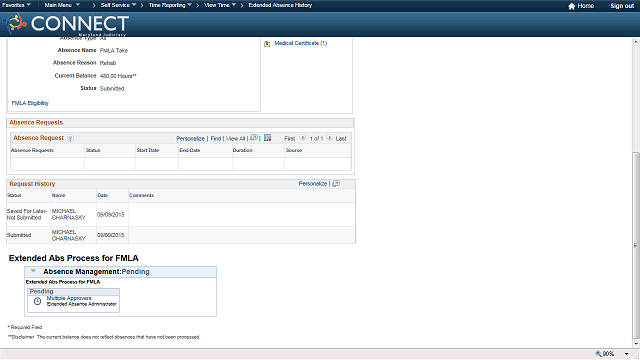The image size is (640, 360).
Task: Sort by Duration column header
Action: [242, 150]
